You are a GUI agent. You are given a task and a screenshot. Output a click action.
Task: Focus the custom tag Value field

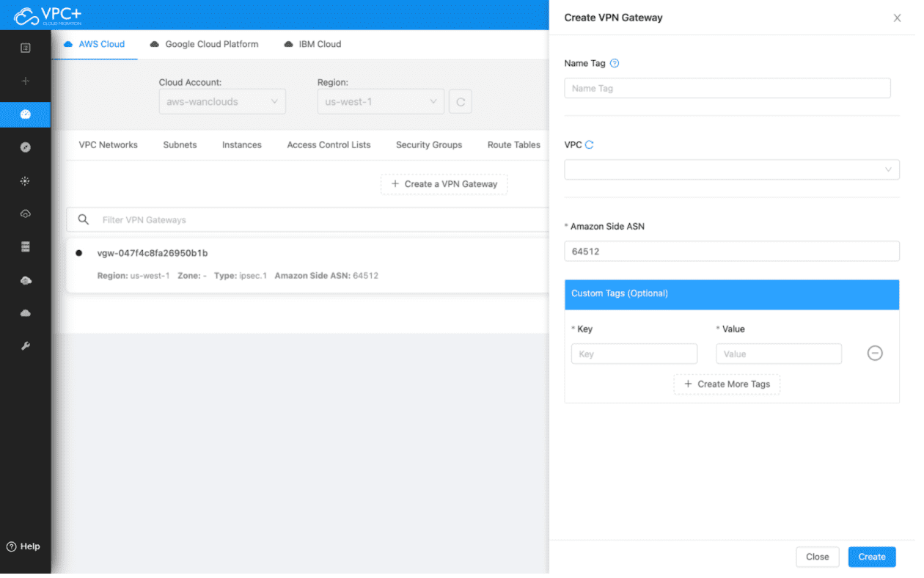pos(779,354)
